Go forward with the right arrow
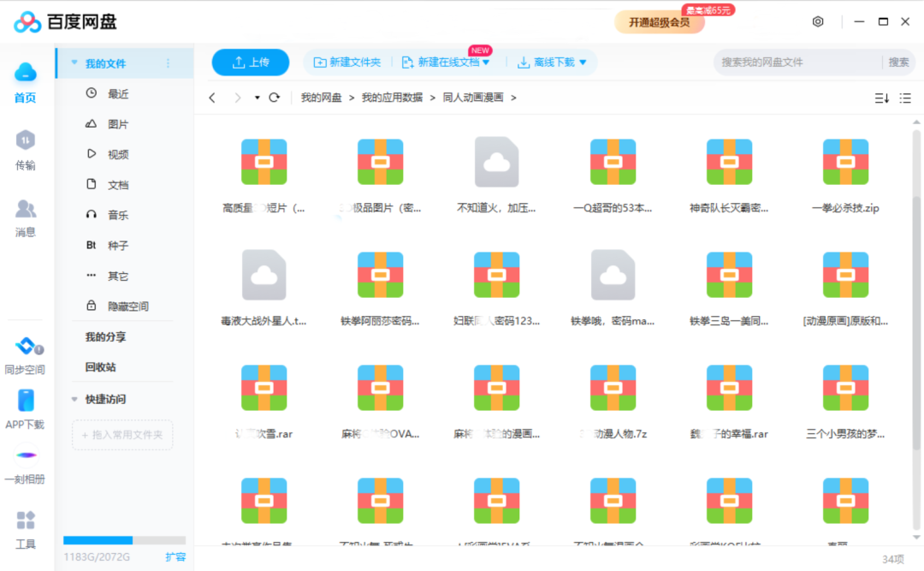Viewport: 924px width, 571px height. 238,98
